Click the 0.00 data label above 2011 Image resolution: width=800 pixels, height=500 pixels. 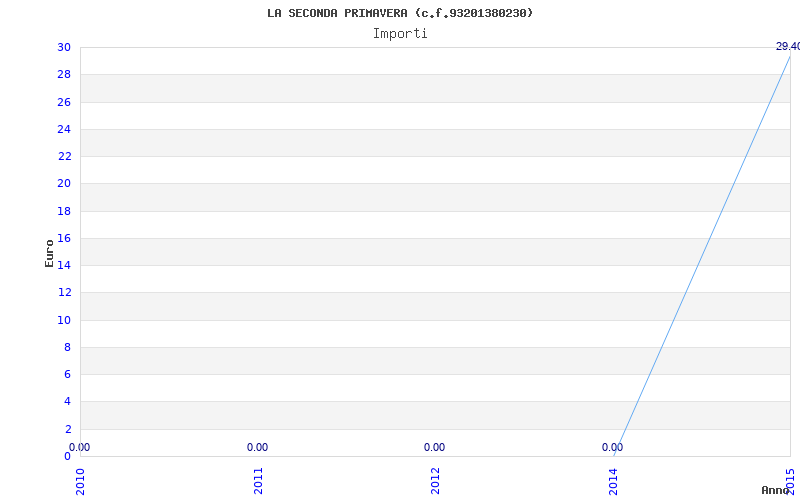click(257, 447)
